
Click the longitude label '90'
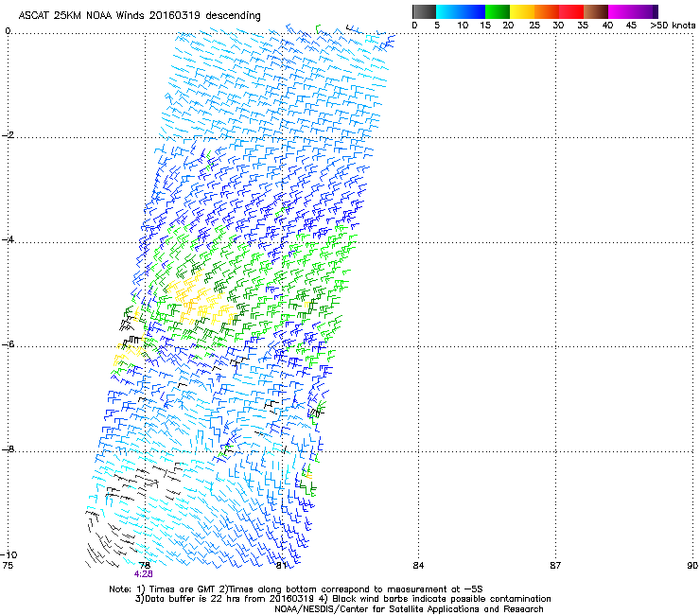click(692, 566)
